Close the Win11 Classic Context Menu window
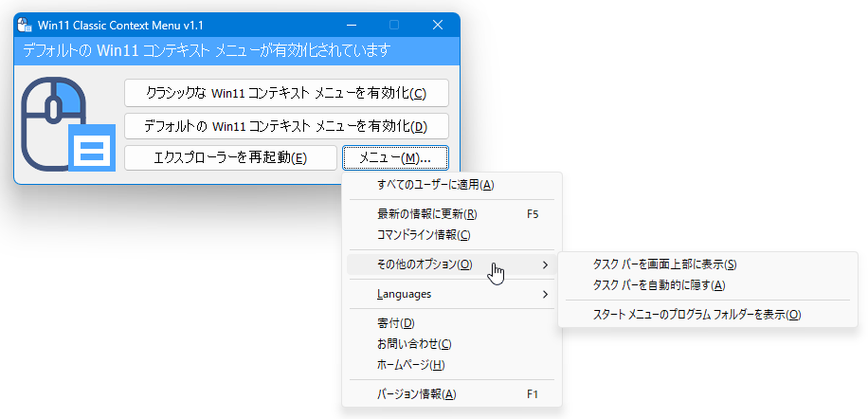868x419 pixels. coord(438,25)
